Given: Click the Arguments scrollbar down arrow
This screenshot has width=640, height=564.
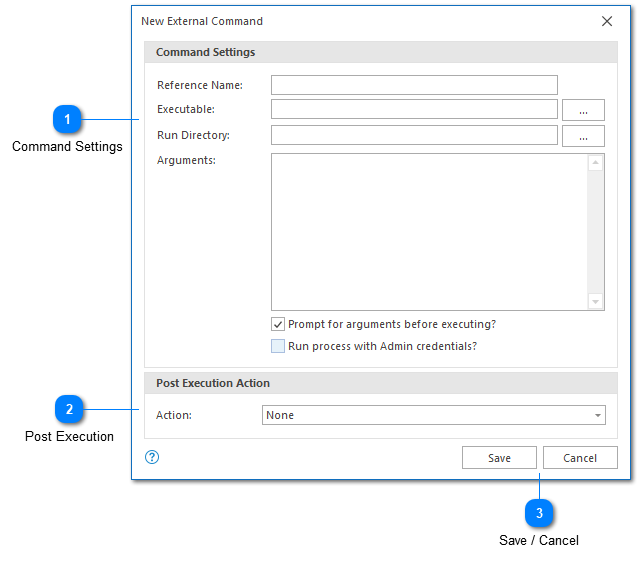Looking at the screenshot, I should click(596, 302).
